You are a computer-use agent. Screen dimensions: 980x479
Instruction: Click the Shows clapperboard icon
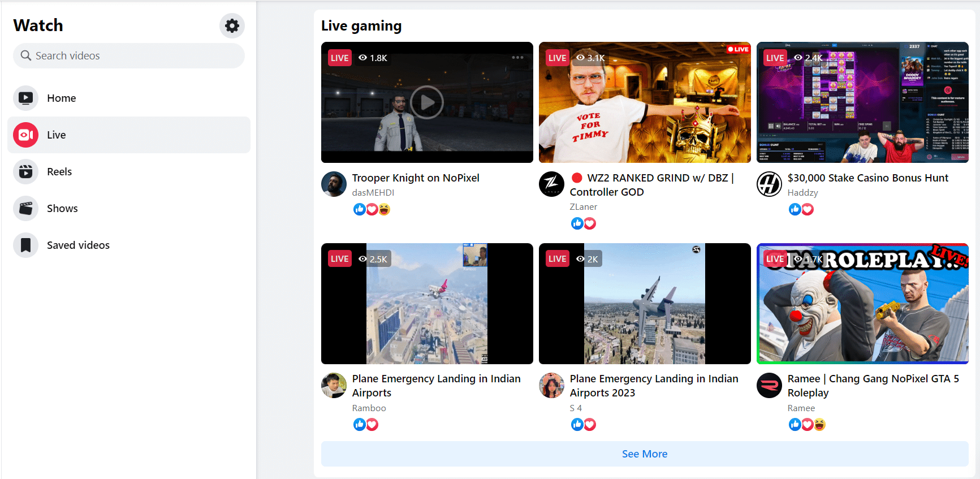click(x=25, y=208)
